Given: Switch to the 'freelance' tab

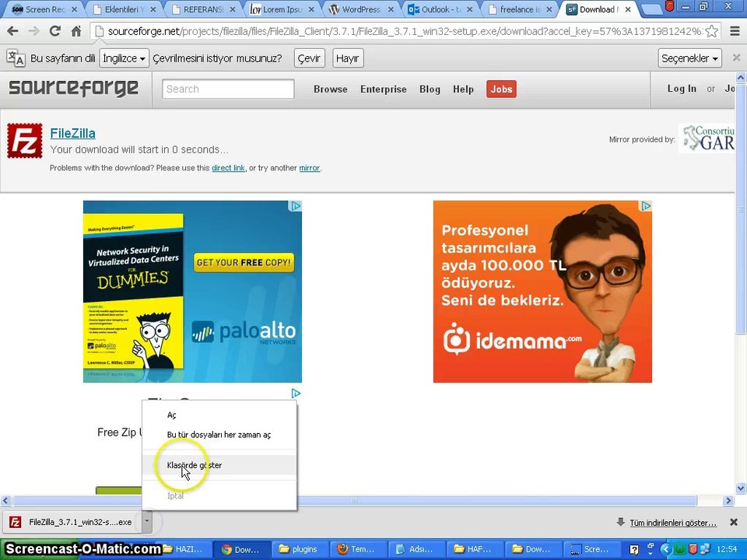Looking at the screenshot, I should click(x=519, y=9).
